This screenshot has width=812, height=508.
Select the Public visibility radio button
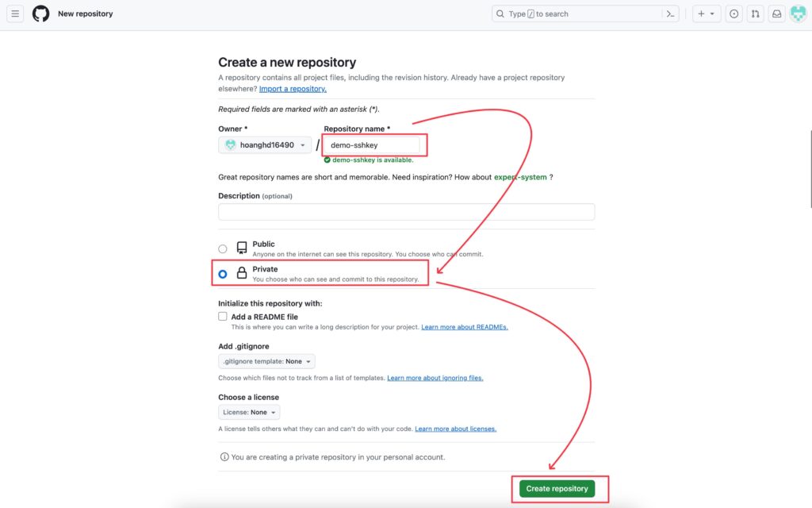[223, 248]
